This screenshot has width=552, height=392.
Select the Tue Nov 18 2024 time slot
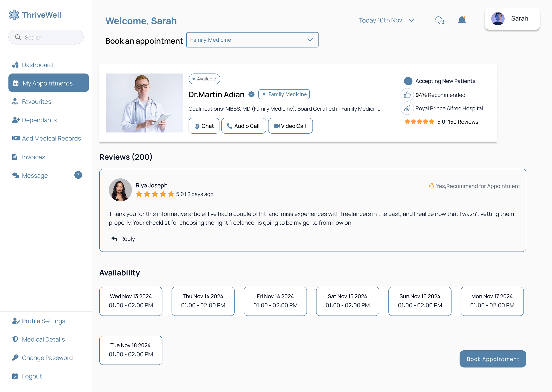click(131, 350)
